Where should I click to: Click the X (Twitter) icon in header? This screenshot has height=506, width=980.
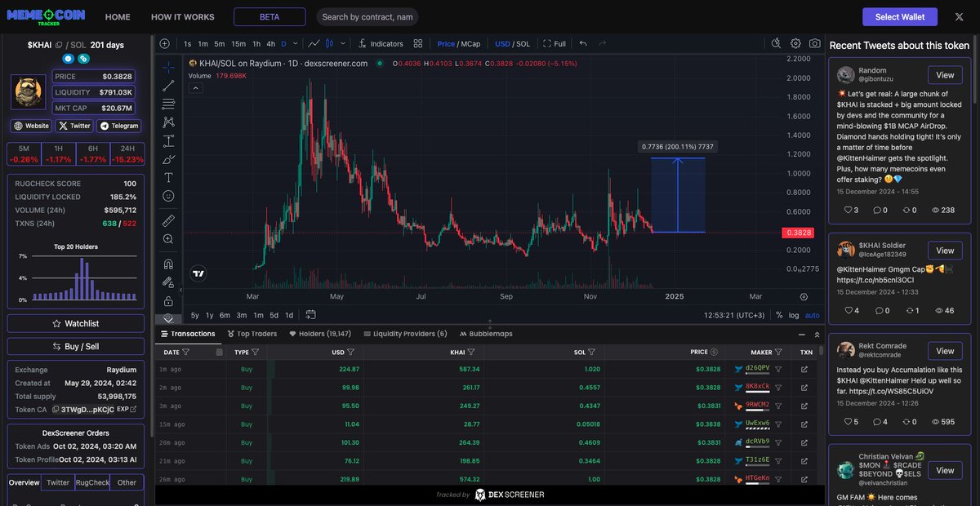959,16
